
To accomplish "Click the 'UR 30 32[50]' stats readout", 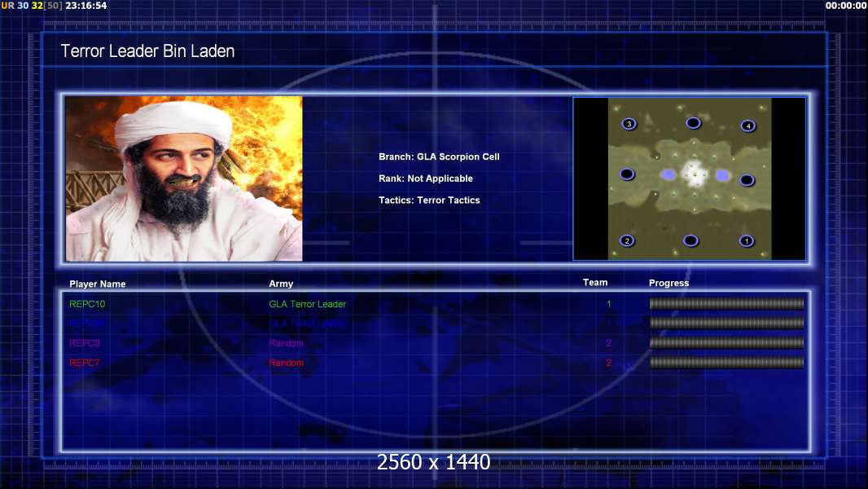I will tap(32, 6).
